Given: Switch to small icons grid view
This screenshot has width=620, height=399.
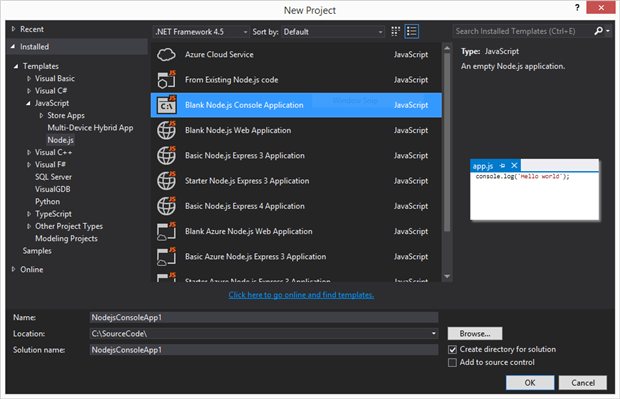Looking at the screenshot, I should (x=395, y=31).
